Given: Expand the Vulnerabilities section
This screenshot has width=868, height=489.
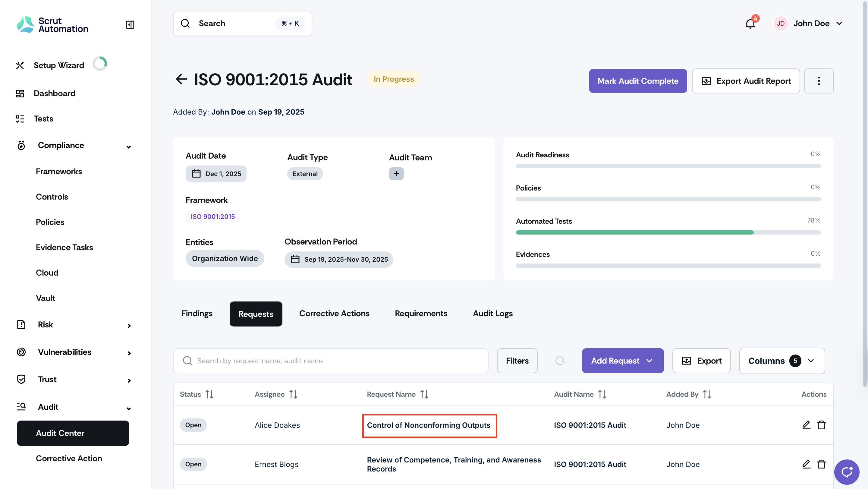Looking at the screenshot, I should [129, 353].
